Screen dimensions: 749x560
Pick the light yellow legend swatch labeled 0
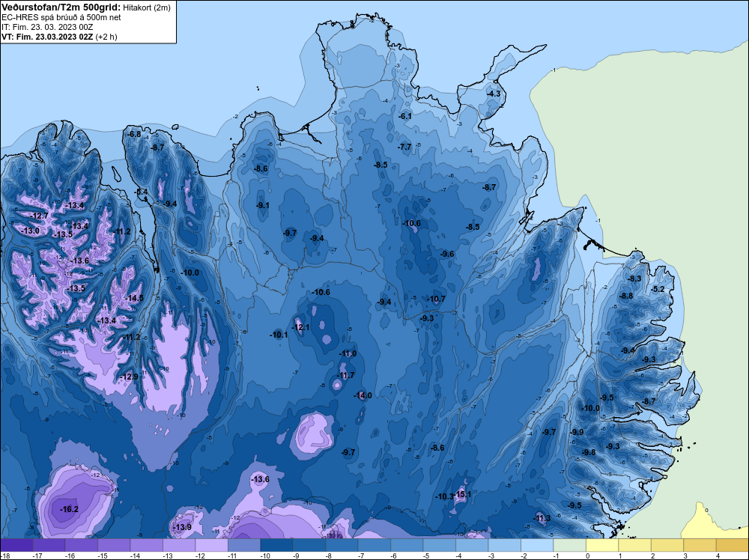click(x=602, y=545)
